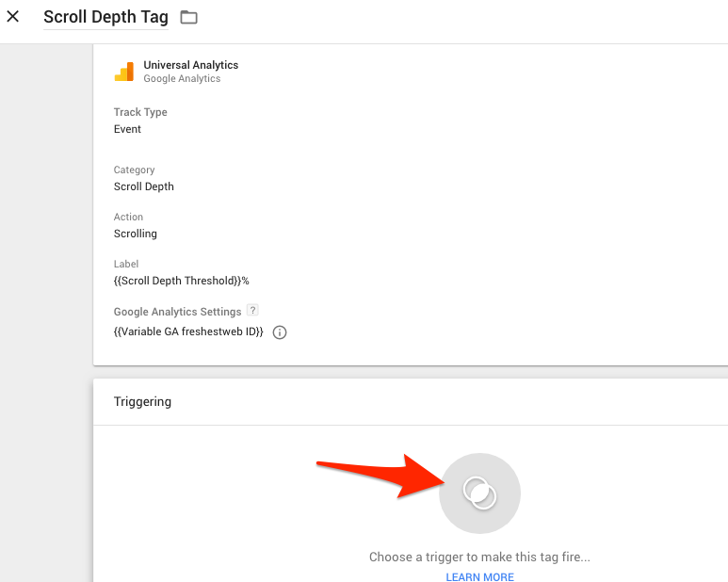Click the Triggering section header
Viewport: 728px width, 582px height.
click(x=142, y=401)
